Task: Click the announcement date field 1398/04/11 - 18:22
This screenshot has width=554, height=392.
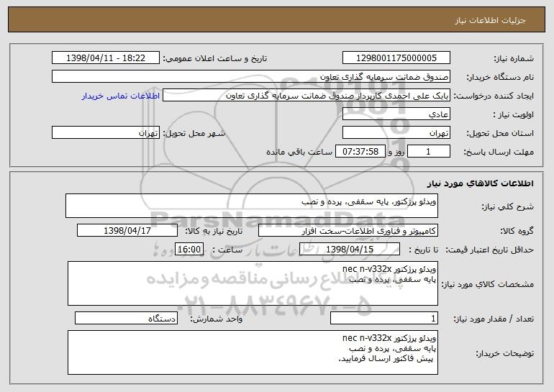Action: (x=106, y=58)
